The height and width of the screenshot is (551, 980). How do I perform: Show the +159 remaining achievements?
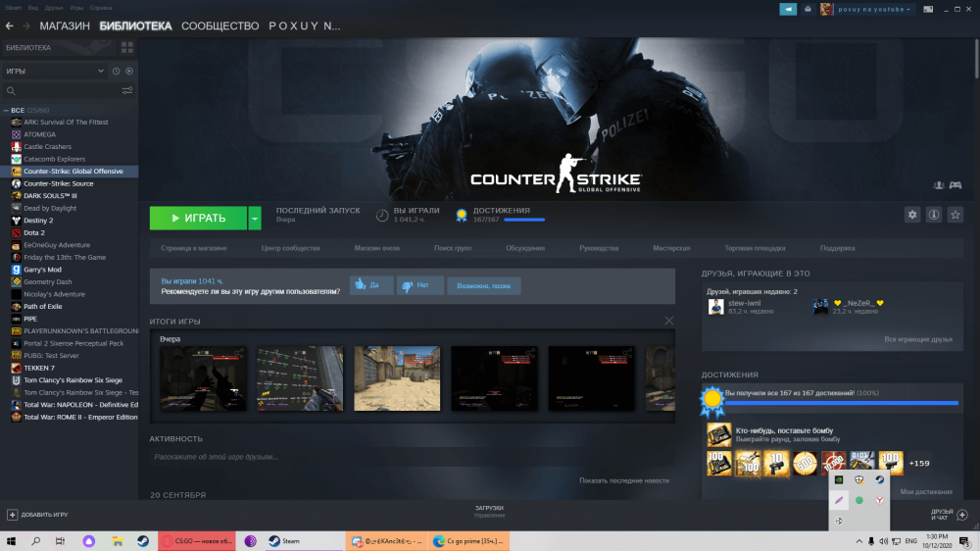(919, 464)
